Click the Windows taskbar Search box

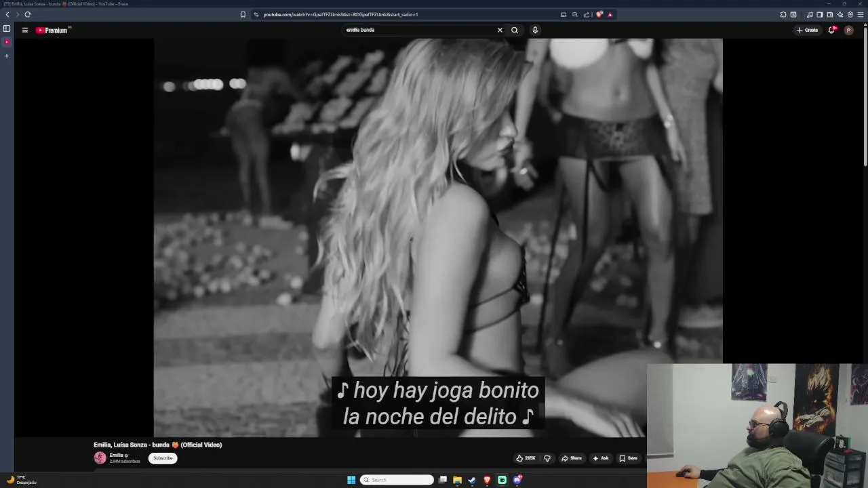[397, 480]
